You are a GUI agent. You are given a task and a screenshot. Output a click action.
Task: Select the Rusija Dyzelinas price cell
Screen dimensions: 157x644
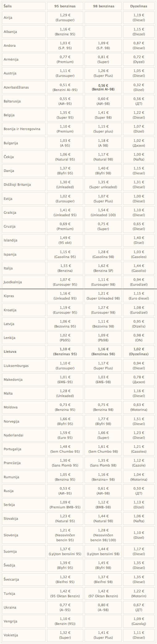pos(139,491)
